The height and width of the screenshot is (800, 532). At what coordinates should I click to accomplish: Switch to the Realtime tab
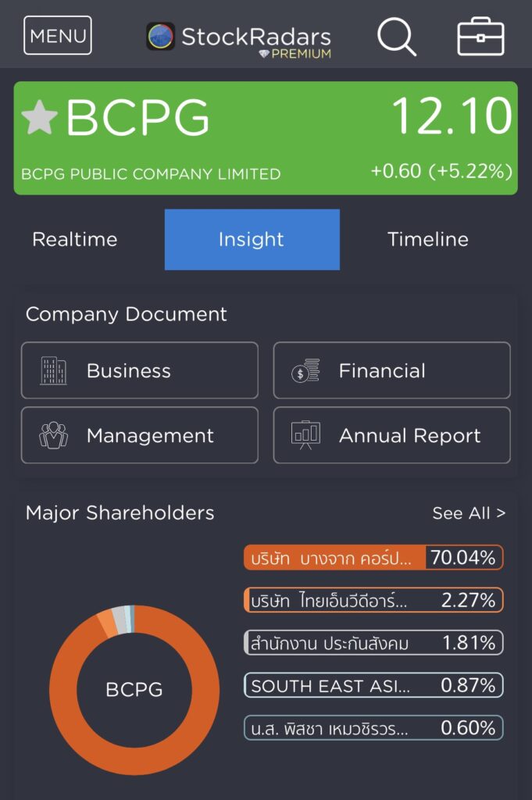[74, 240]
